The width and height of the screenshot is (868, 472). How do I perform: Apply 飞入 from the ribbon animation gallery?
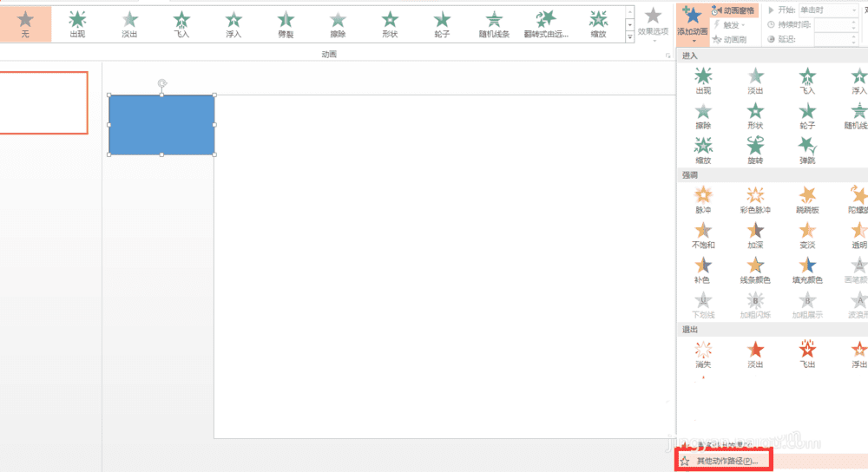coord(181,23)
